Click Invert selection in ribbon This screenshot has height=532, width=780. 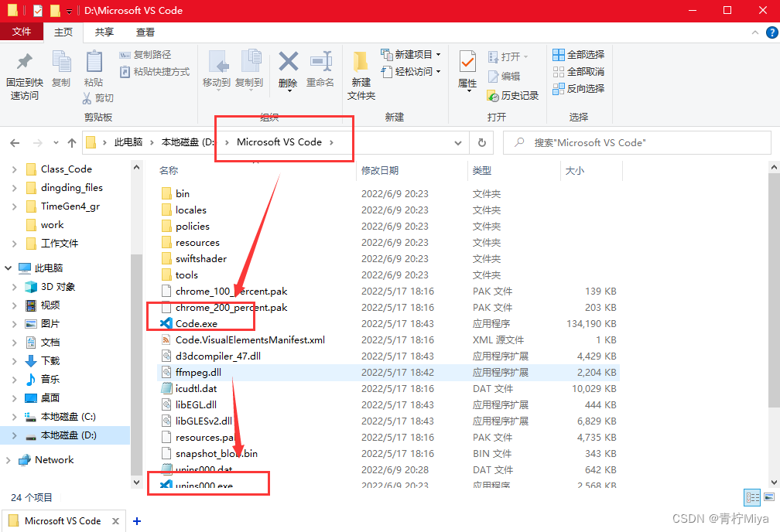(x=579, y=88)
